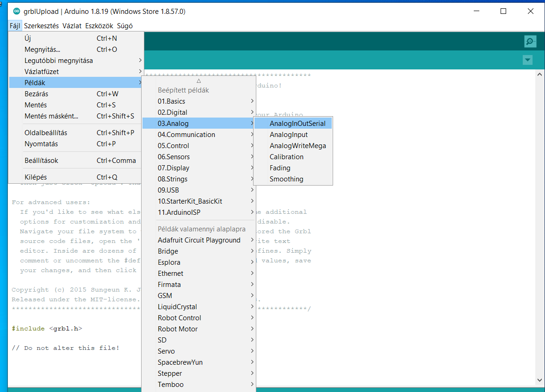The height and width of the screenshot is (392, 545).
Task: Choose Megnyitás... menu entry
Action: [x=75, y=50]
